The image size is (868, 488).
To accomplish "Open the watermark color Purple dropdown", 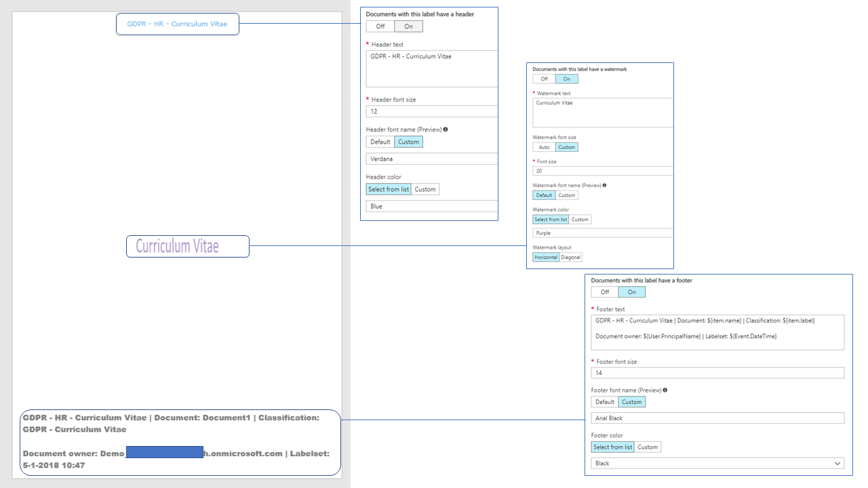I will tap(602, 233).
